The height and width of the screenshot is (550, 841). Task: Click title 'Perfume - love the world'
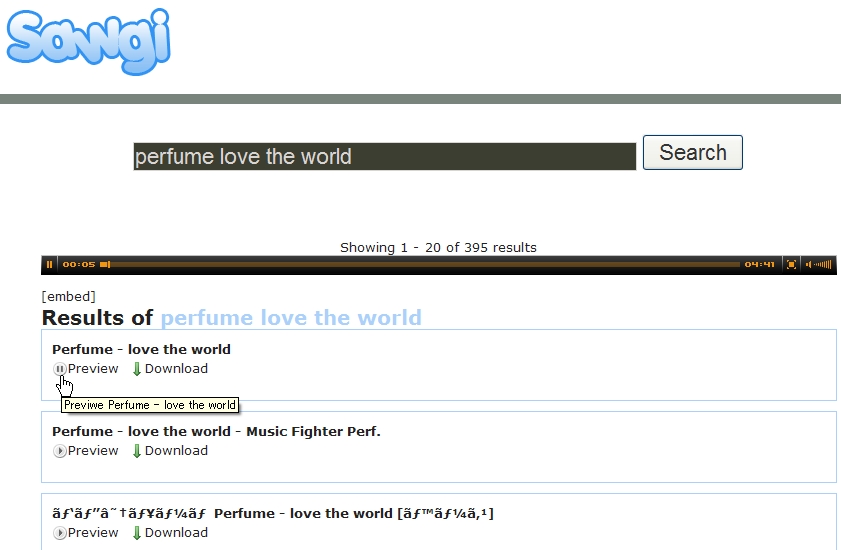pos(142,349)
